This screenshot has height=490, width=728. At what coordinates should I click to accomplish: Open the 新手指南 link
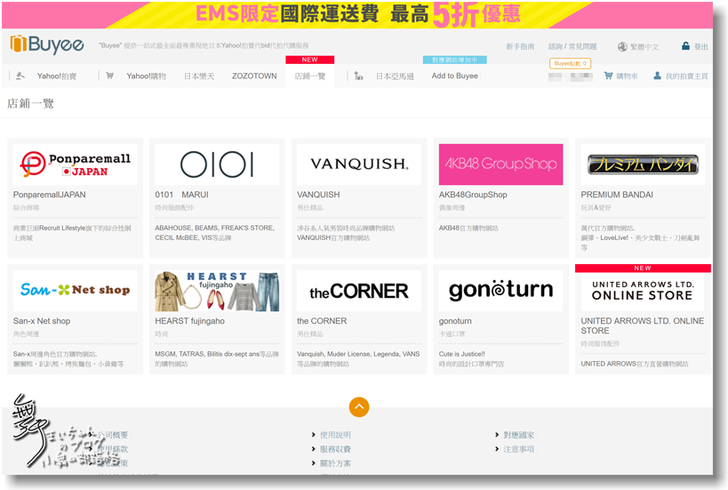tap(520, 46)
